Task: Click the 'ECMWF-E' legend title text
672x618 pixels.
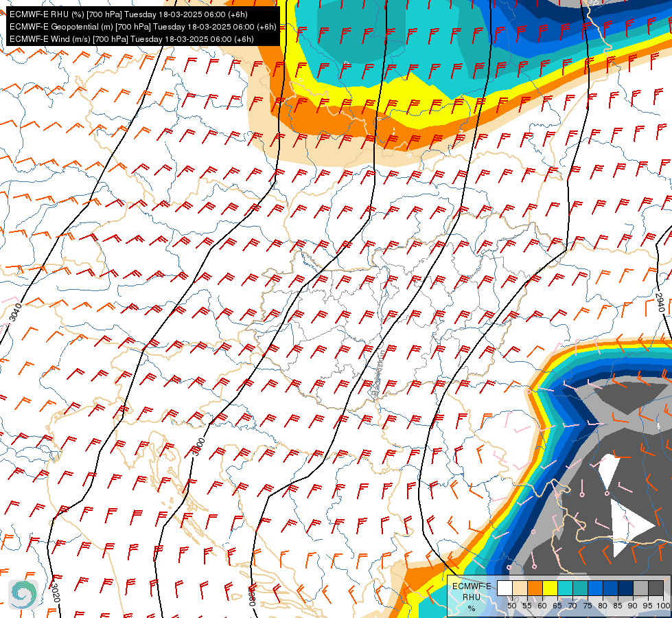Action: [472, 586]
